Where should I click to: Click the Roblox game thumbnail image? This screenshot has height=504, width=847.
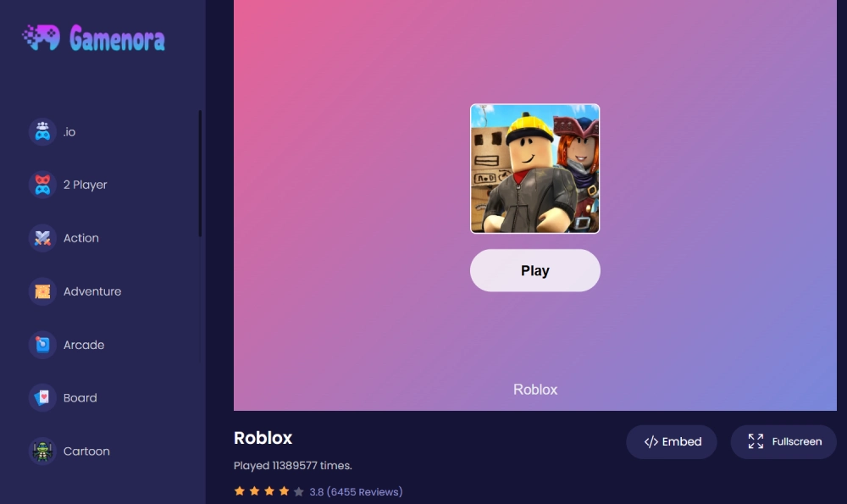point(534,169)
